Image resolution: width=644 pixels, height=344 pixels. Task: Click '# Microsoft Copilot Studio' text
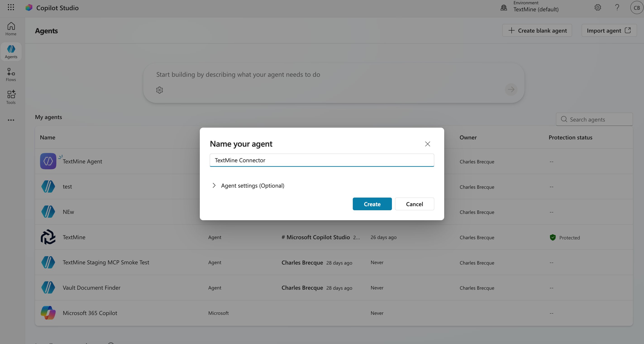coord(315,237)
